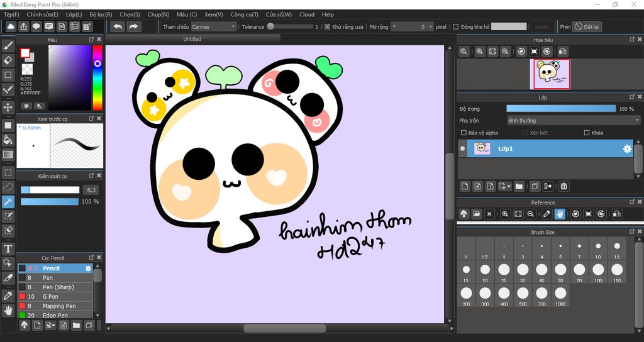Open Help menu
The width and height of the screenshot is (644, 342).
[x=328, y=14]
